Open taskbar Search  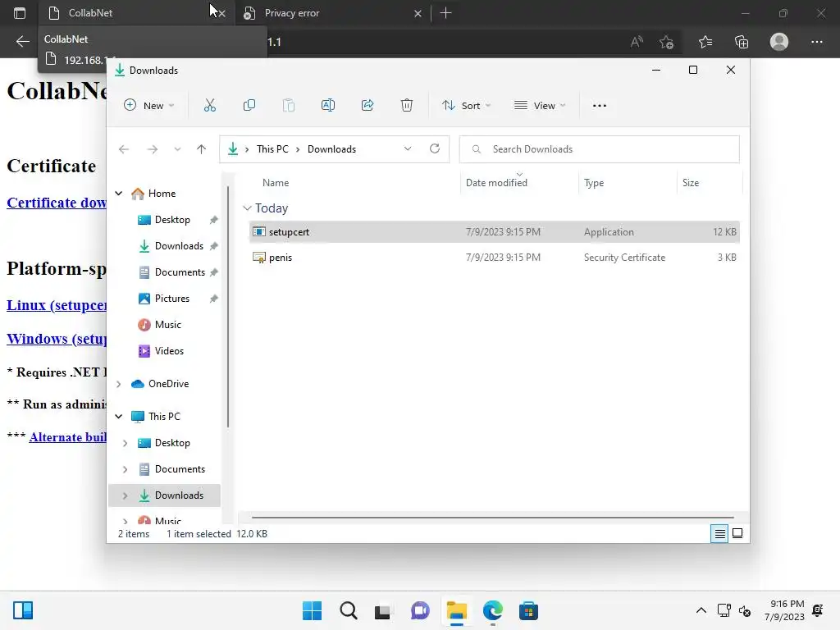pyautogui.click(x=348, y=610)
